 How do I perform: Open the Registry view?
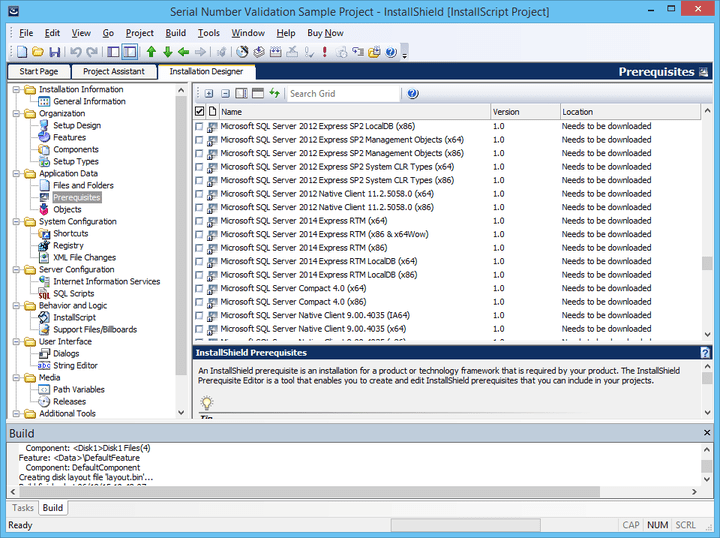68,246
